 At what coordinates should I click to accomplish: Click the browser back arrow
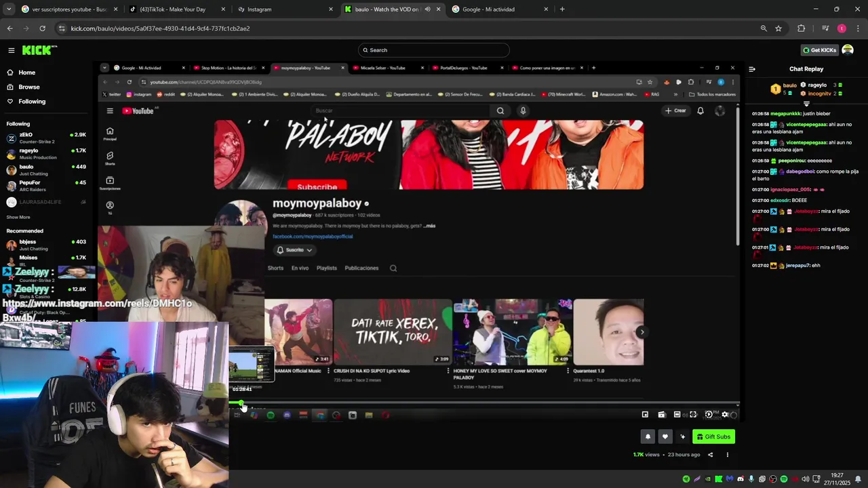pyautogui.click(x=9, y=28)
